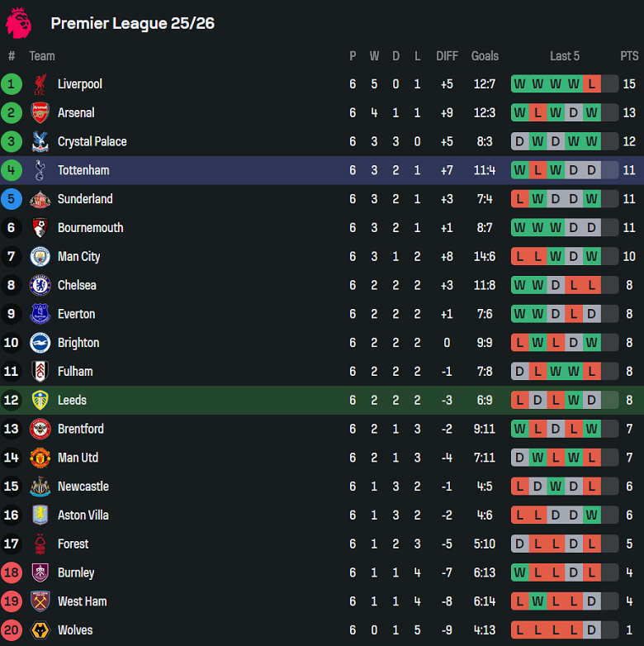The height and width of the screenshot is (646, 644).
Task: Open the Leeds team row
Action: point(72,400)
